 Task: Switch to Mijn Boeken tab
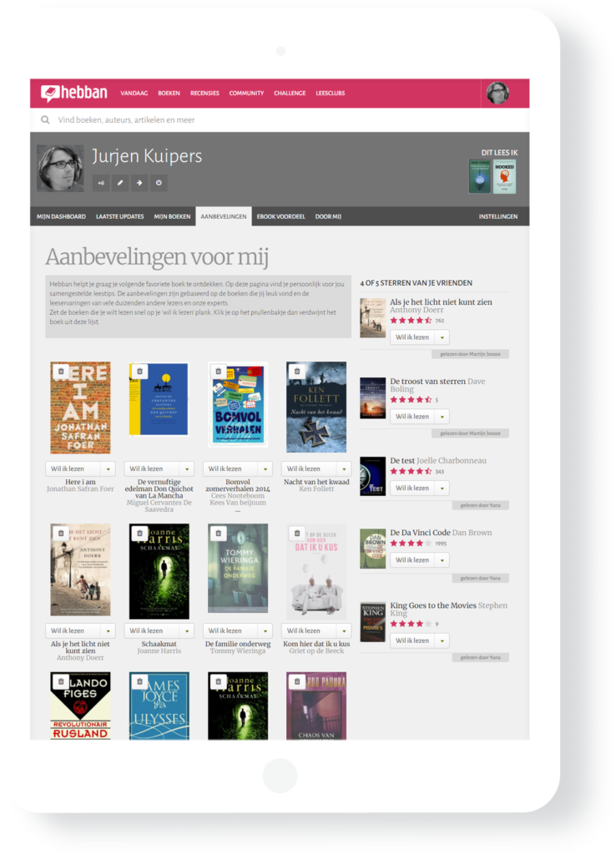[x=172, y=216]
